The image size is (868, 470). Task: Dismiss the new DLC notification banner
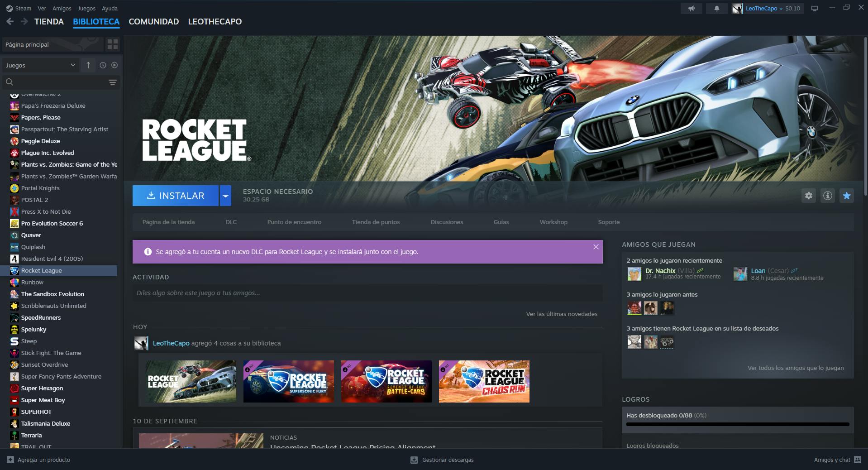(596, 247)
